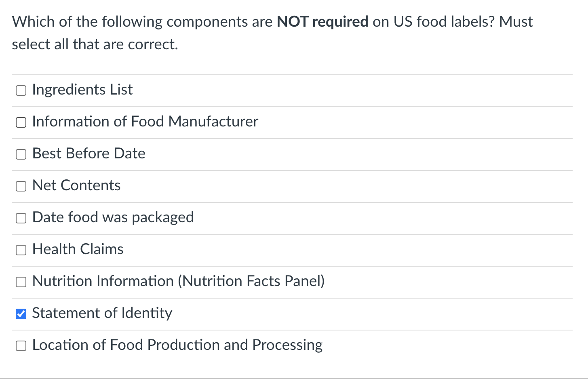Image resolution: width=588 pixels, height=381 pixels.
Task: Click Location of Food Production label text
Action: [177, 345]
